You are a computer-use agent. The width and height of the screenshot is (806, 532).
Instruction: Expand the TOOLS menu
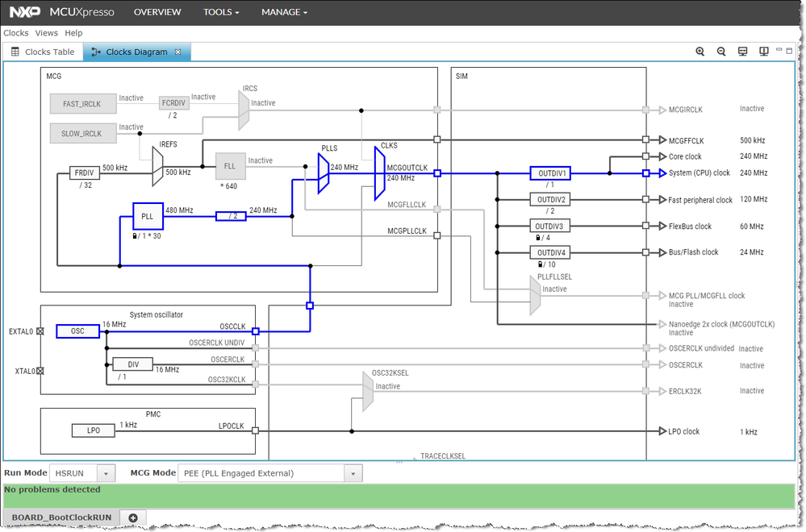pos(221,12)
